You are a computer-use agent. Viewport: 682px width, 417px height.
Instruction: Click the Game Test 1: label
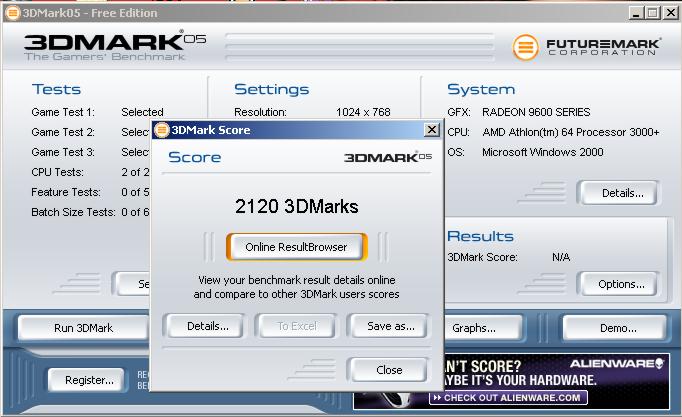[63, 112]
